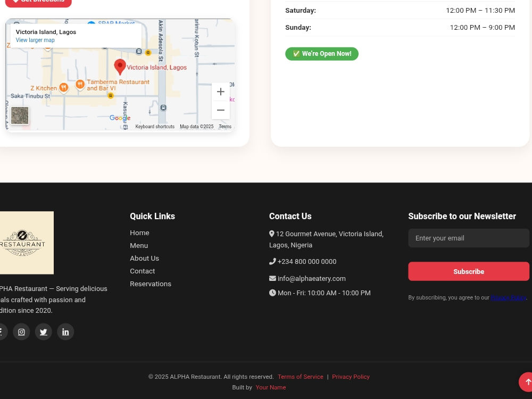Open Keyboard shortcuts on the map

pos(155,127)
